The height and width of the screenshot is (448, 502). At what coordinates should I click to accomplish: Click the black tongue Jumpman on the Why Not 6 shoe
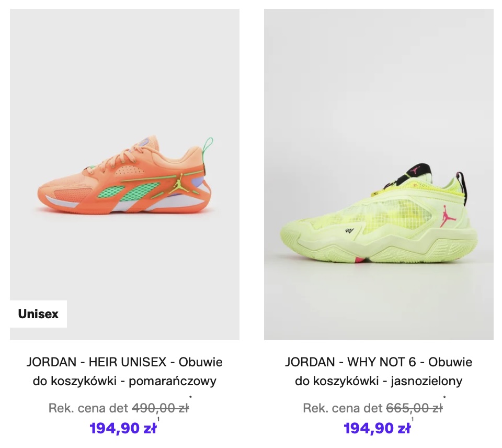(x=416, y=170)
